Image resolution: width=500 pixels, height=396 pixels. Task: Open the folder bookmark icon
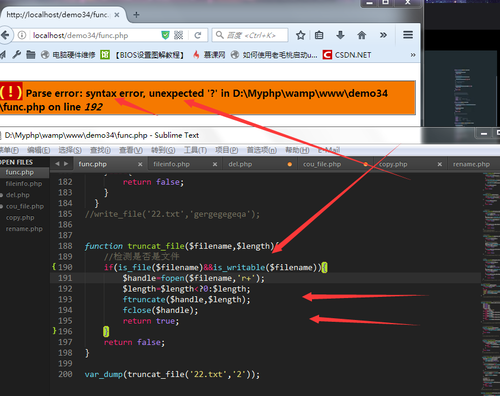31,54
